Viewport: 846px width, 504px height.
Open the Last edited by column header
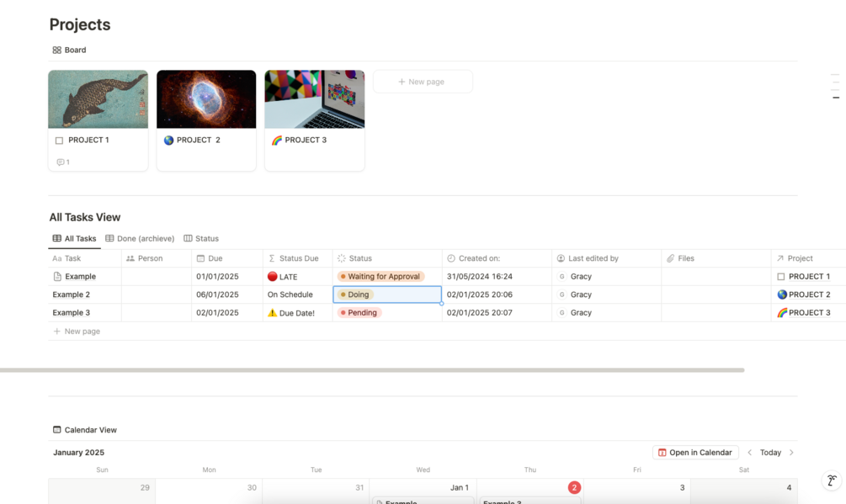tap(606, 259)
